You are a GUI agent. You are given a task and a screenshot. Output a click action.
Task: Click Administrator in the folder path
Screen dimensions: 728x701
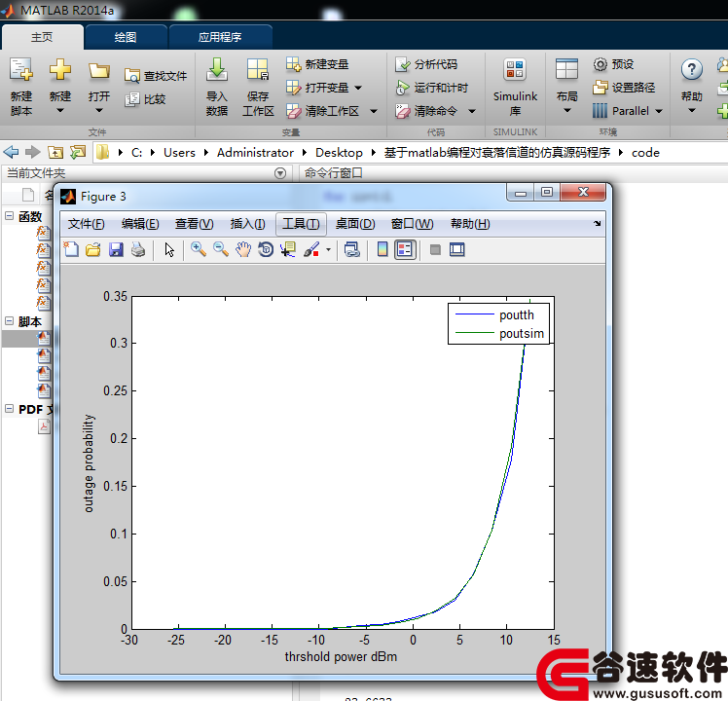tap(255, 153)
